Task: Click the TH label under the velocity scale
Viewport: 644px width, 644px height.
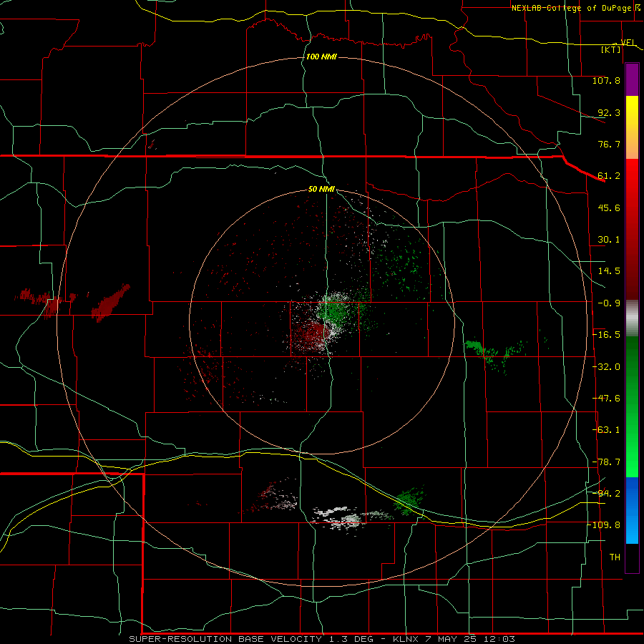Action: click(x=615, y=557)
